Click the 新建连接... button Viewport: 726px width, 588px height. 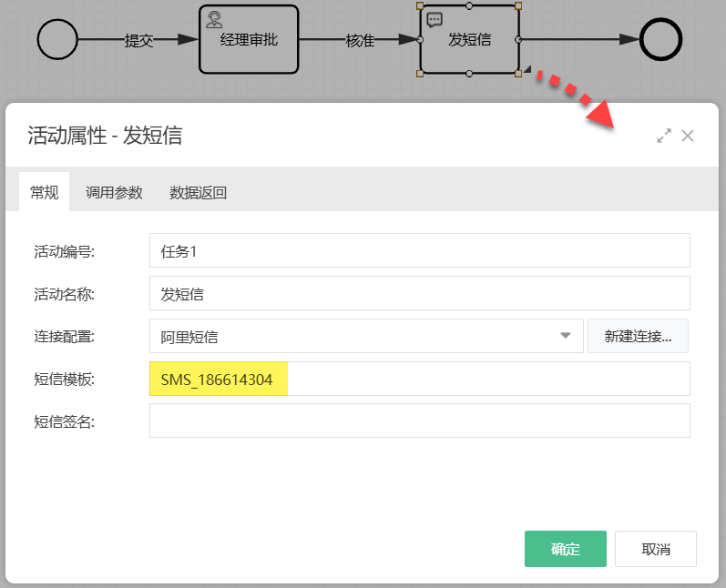pos(638,336)
